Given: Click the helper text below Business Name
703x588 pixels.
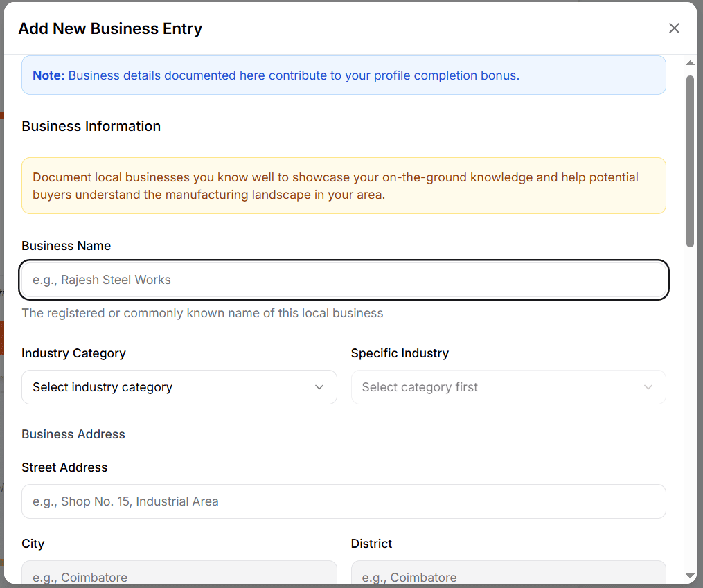Looking at the screenshot, I should [202, 313].
